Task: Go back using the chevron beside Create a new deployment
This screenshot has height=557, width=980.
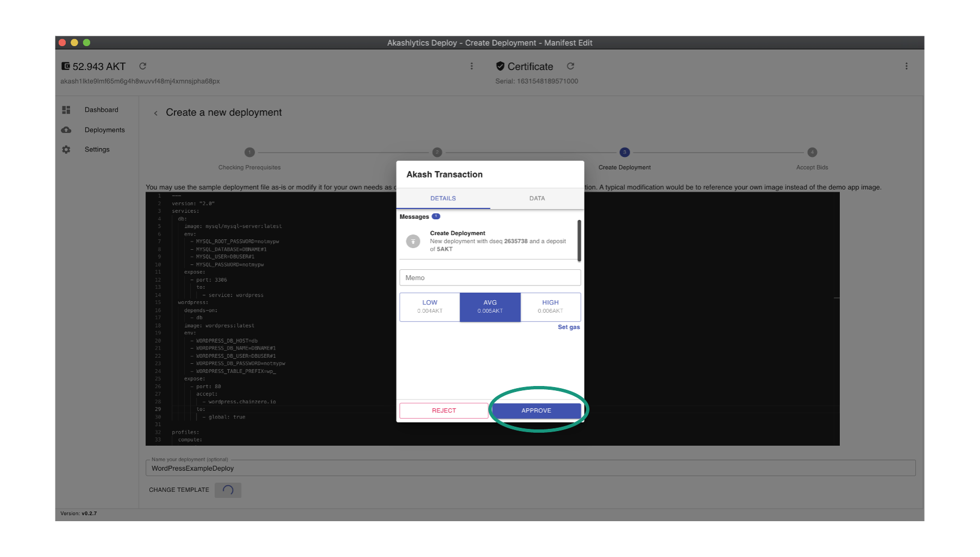Action: (x=156, y=113)
